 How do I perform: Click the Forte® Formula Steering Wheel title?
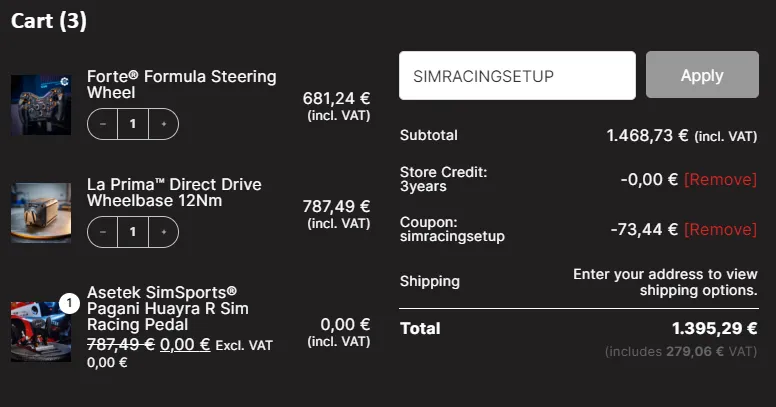pyautogui.click(x=181, y=84)
